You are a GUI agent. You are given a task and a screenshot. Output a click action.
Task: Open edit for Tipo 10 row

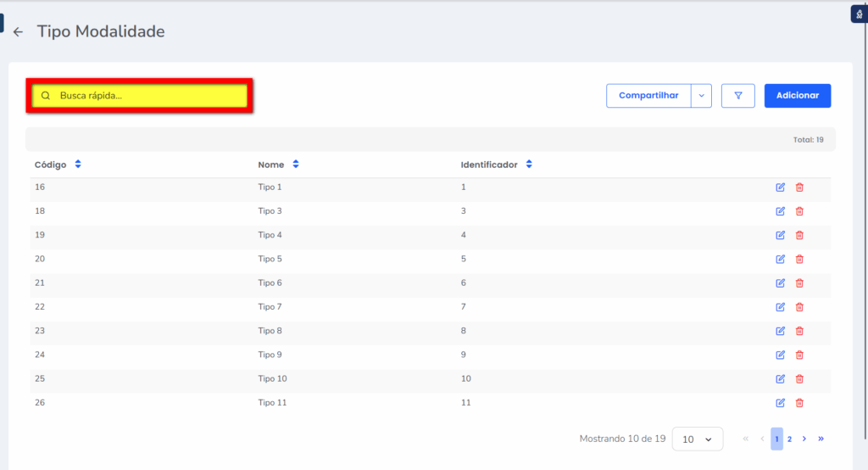coord(780,378)
